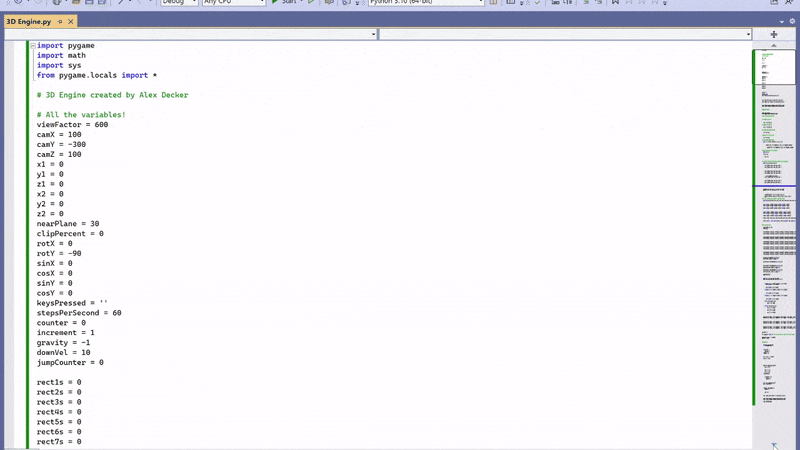800x450 pixels.
Task: Click the line 'import math'
Action: (61, 55)
